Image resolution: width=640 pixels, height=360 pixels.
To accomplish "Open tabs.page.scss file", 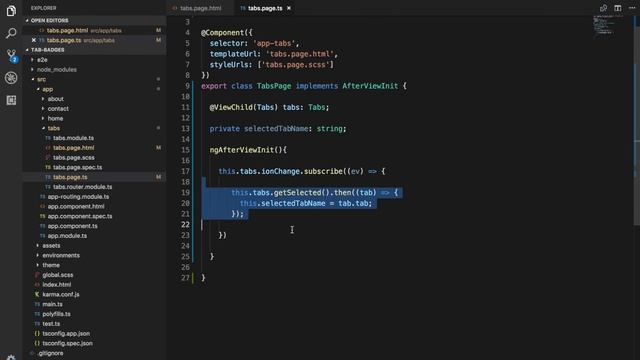I will 73,158.
